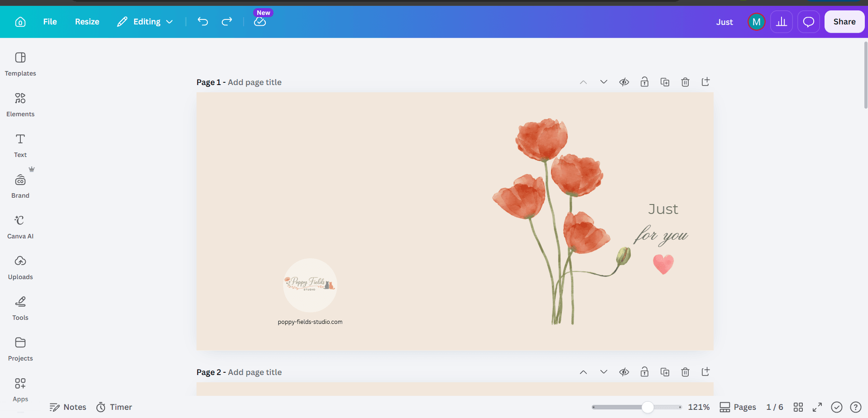Open the Text sidebar tab
The height and width of the screenshot is (418, 868).
pos(20,146)
